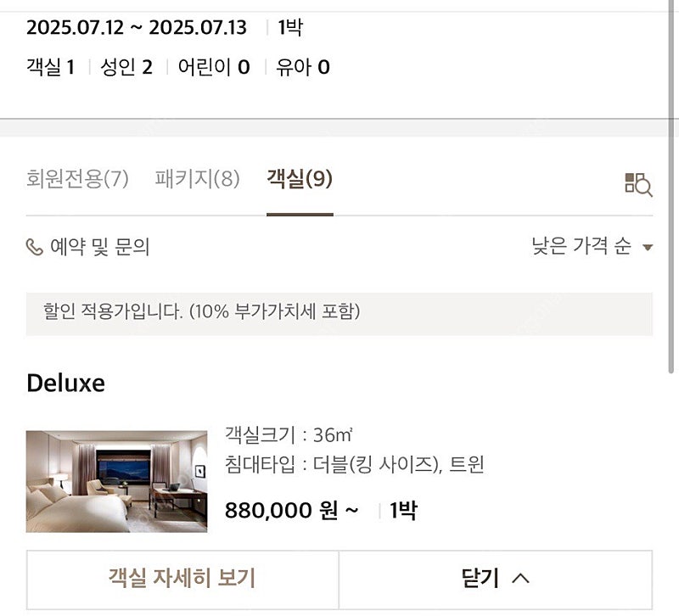Click the sort order dropdown arrow
This screenshot has width=679, height=616.
tap(648, 247)
